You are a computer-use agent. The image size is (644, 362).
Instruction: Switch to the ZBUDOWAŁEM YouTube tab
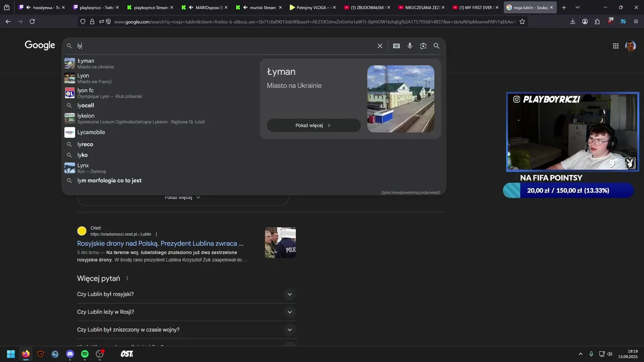coord(367,8)
